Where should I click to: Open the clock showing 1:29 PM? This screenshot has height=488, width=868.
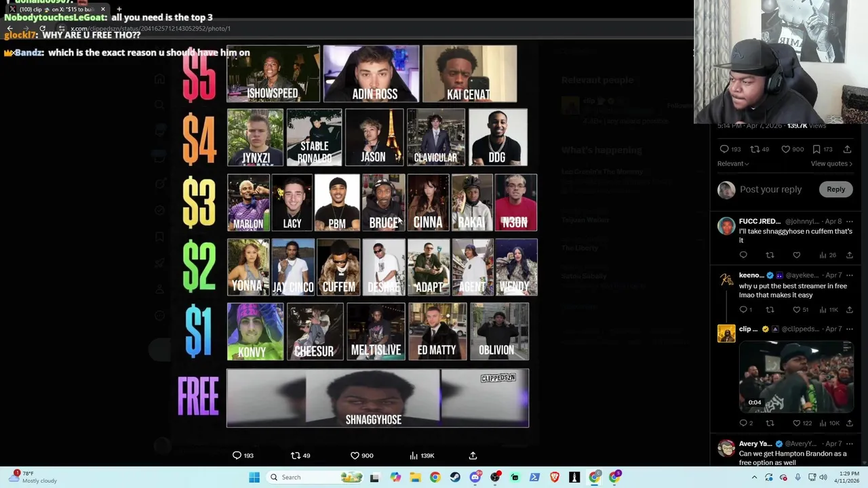coord(846,477)
